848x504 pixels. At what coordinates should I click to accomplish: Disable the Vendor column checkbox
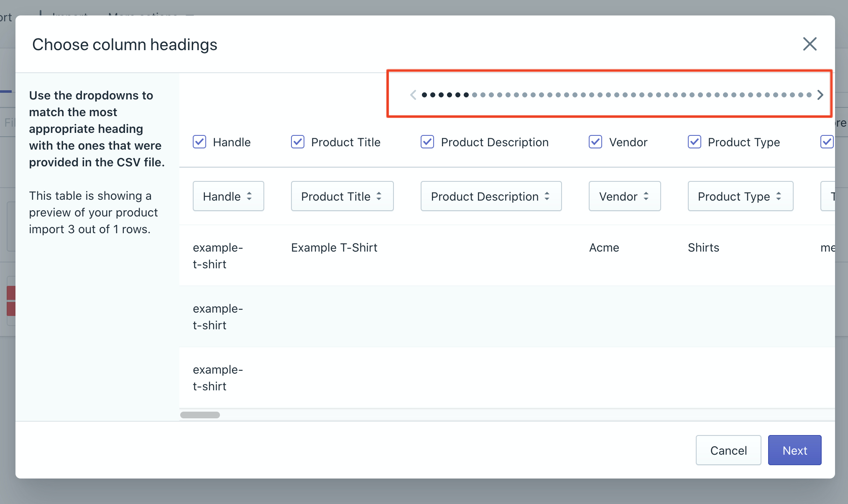click(x=595, y=142)
